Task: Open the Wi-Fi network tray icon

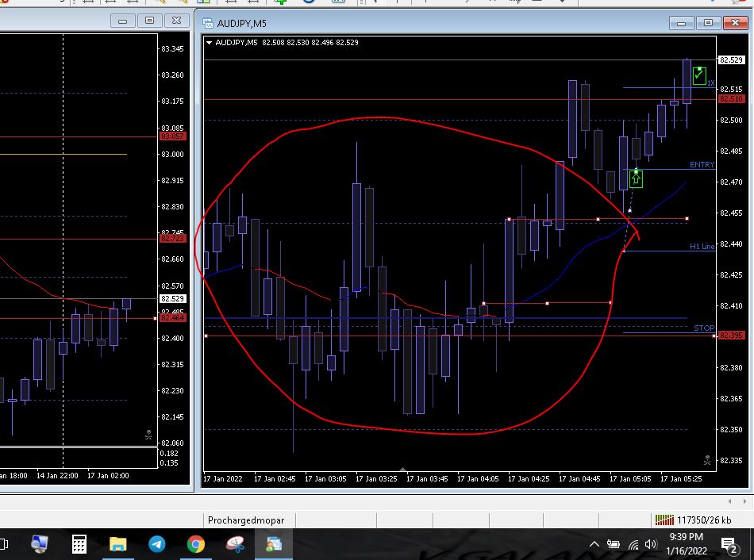Action: [x=633, y=545]
